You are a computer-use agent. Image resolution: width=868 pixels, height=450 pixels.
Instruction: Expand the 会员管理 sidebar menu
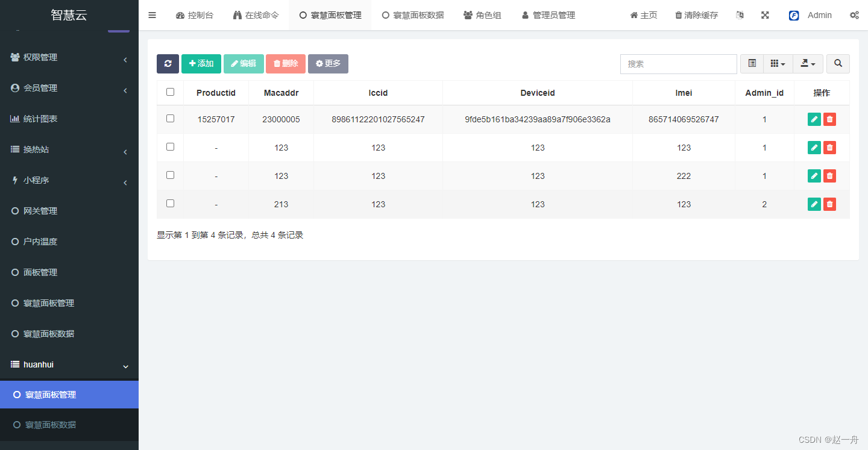click(x=69, y=89)
